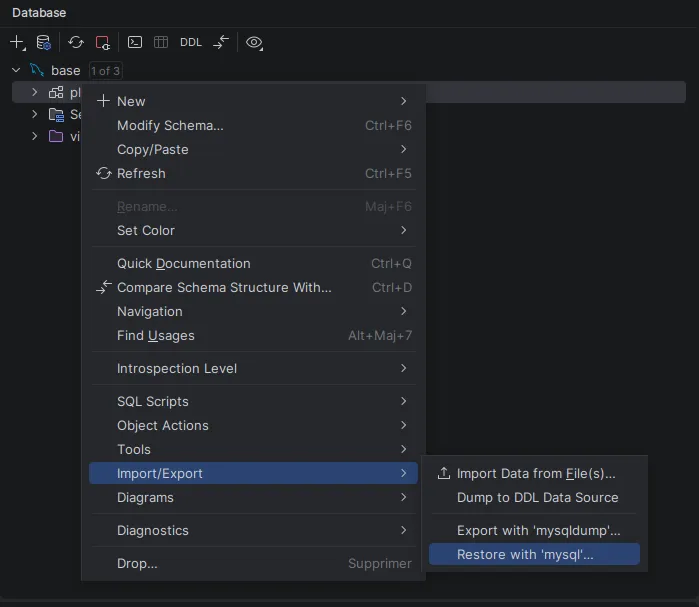
Task: Open the New submenu
Action: tap(253, 101)
